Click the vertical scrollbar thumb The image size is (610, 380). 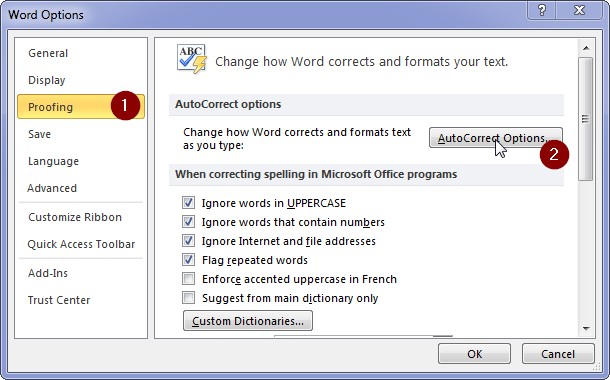coord(585,119)
